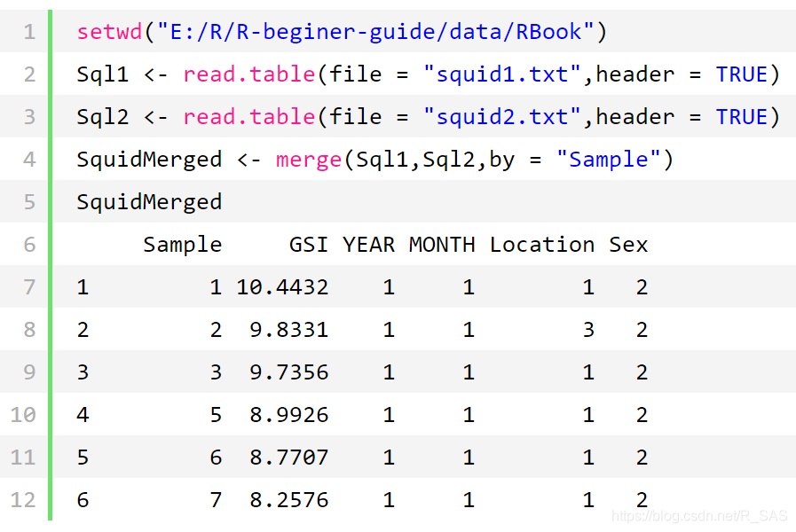Screen dimensions: 796x532
Task: Click the by argument in the merge call
Action: tap(501, 160)
